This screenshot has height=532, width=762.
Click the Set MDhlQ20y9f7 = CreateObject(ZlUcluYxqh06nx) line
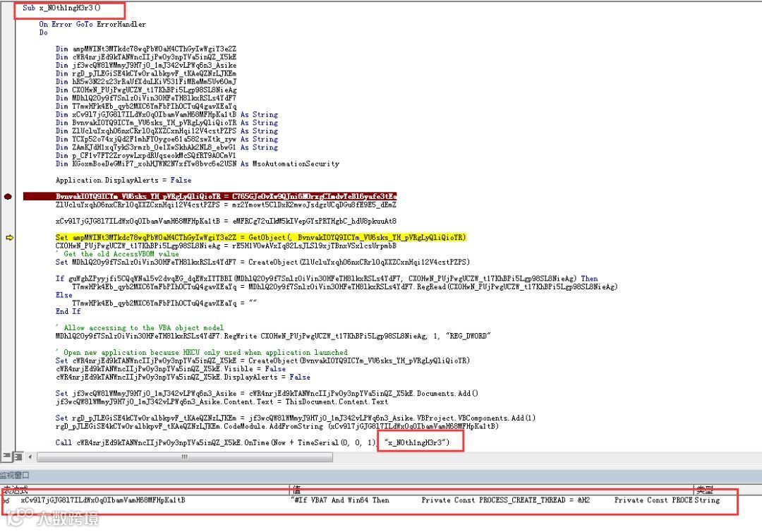click(262, 262)
